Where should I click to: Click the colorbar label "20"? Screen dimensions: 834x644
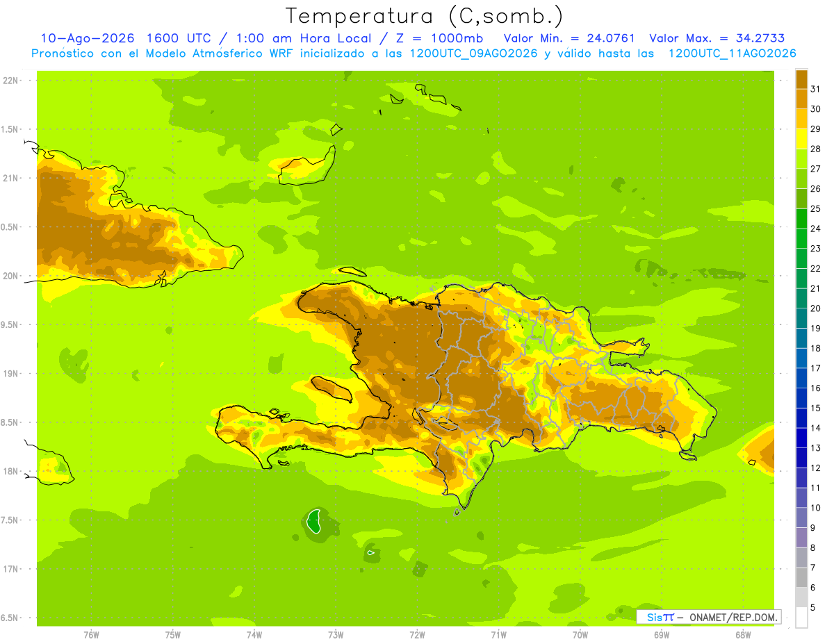tap(816, 308)
